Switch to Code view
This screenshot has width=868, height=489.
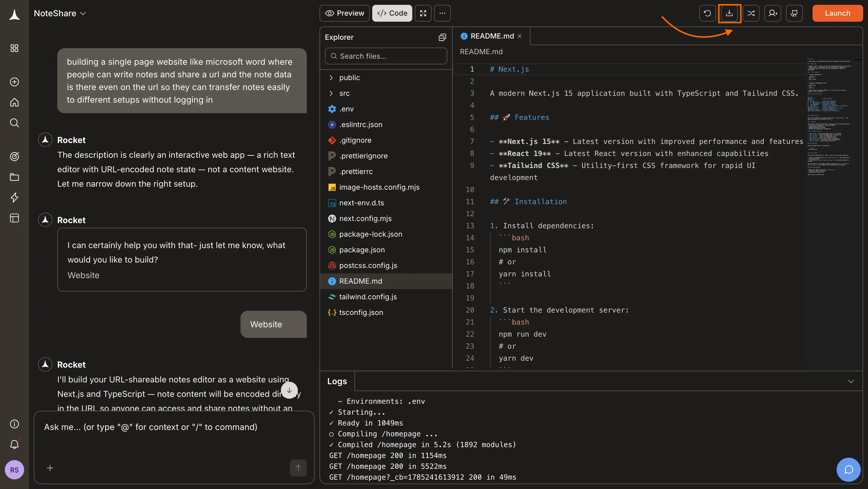[x=392, y=13]
